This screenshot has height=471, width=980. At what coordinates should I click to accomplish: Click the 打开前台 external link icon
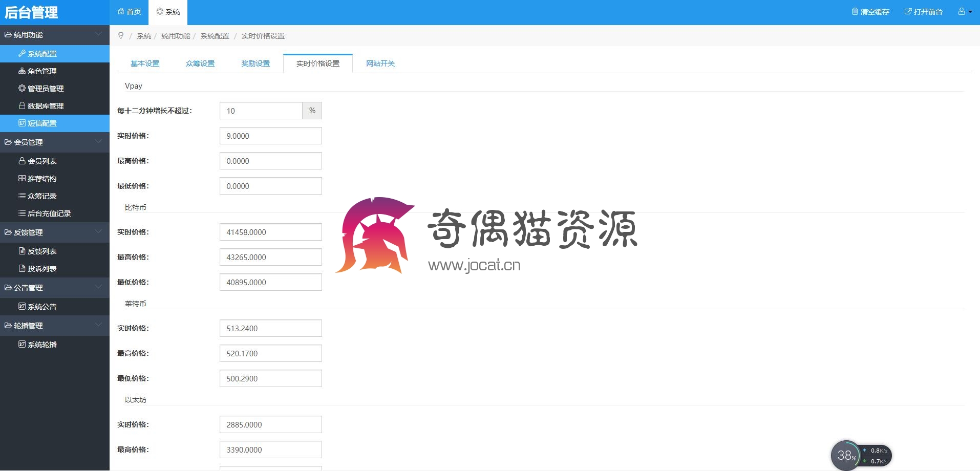908,11
